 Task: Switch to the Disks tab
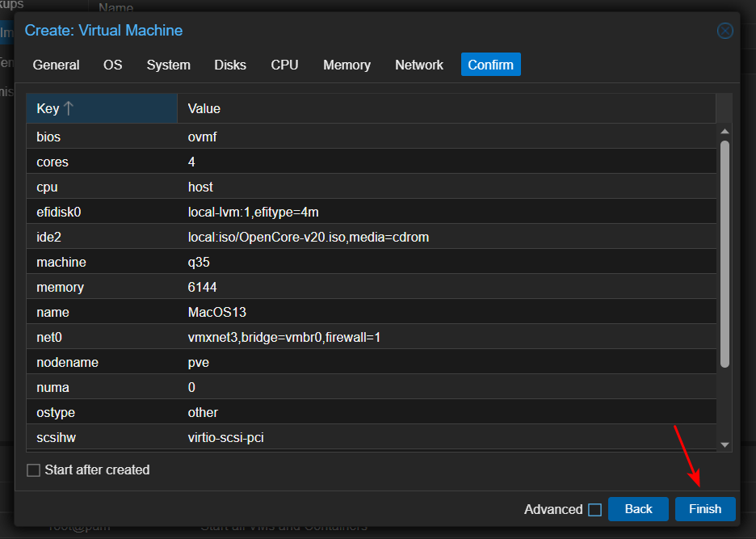point(230,65)
